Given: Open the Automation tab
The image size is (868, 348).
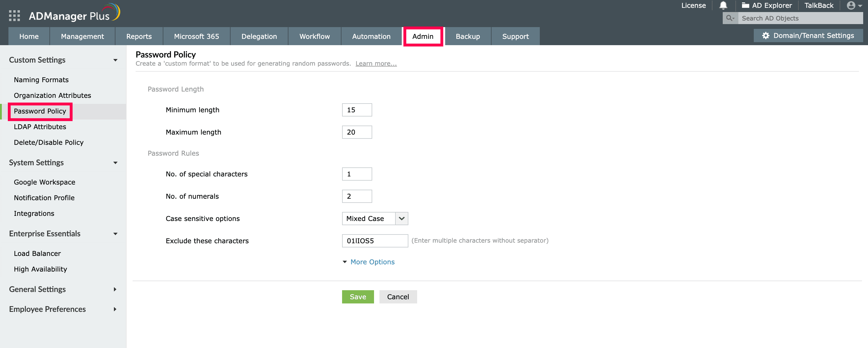Looking at the screenshot, I should (x=371, y=36).
